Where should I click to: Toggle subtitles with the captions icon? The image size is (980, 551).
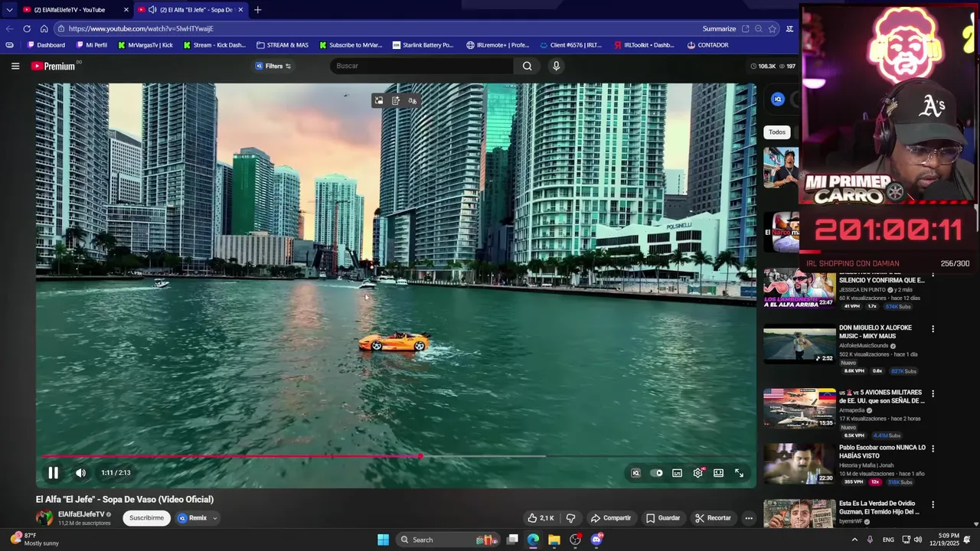click(678, 473)
